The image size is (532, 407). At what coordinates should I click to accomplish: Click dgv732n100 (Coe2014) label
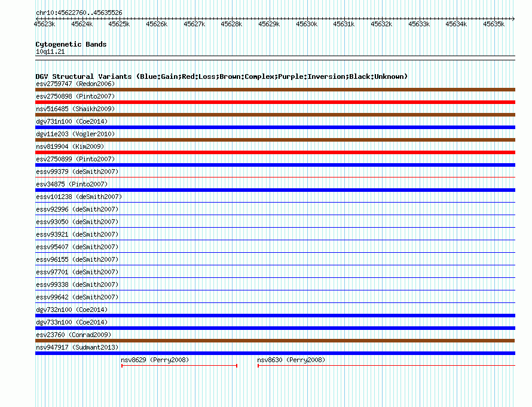click(x=72, y=310)
